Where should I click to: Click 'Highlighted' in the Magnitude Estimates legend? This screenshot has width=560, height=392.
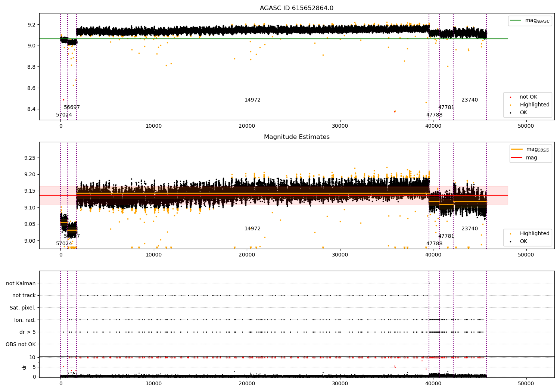534,234
